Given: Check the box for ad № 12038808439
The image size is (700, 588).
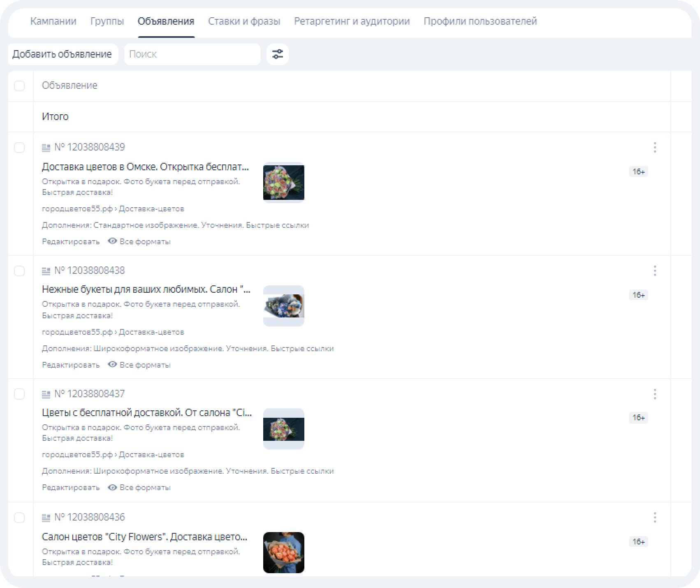Looking at the screenshot, I should click(x=19, y=147).
